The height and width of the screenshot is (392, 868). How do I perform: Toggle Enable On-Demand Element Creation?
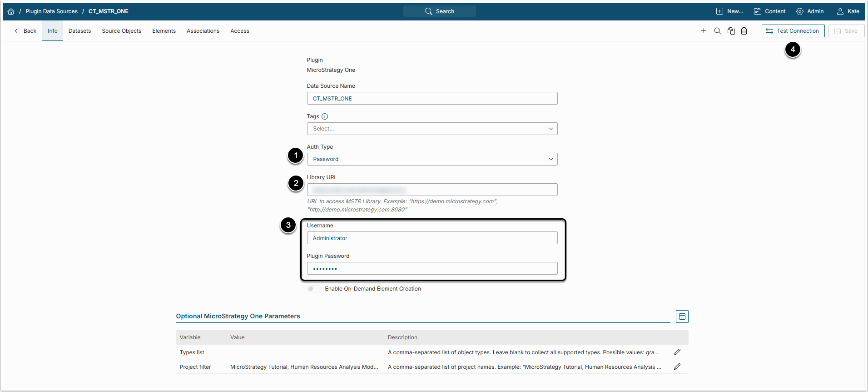(x=313, y=289)
